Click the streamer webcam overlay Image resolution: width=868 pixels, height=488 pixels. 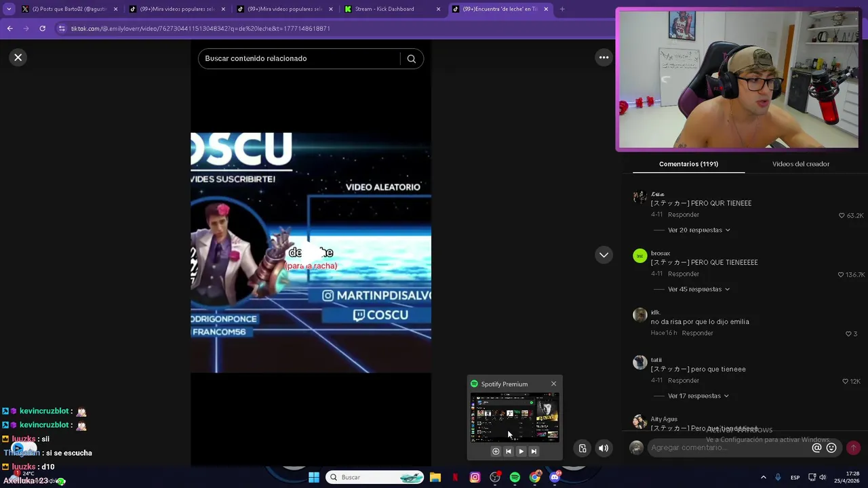(739, 79)
